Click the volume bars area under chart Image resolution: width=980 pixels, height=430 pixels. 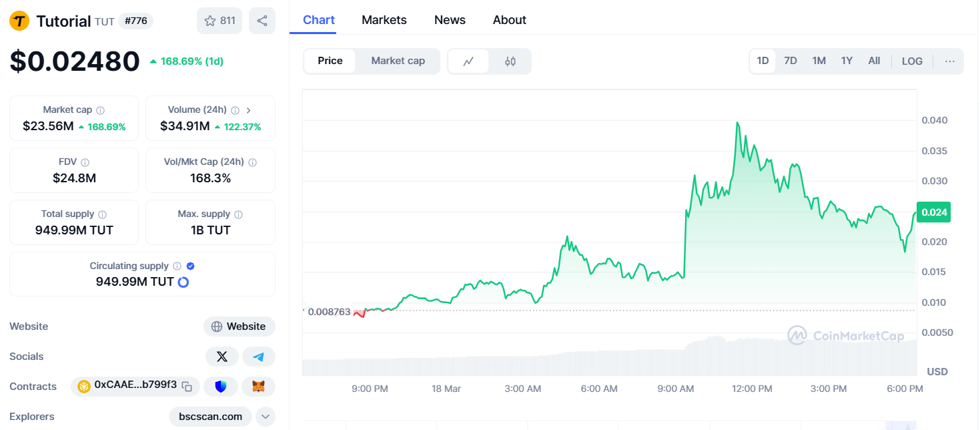610,357
